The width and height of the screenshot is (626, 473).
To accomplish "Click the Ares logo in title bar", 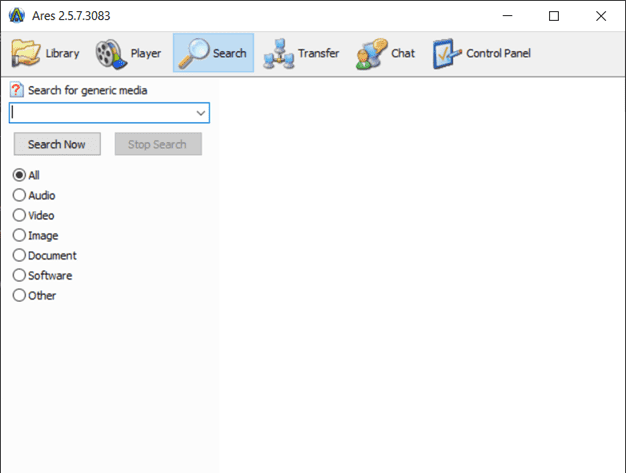I will pyautogui.click(x=17, y=16).
